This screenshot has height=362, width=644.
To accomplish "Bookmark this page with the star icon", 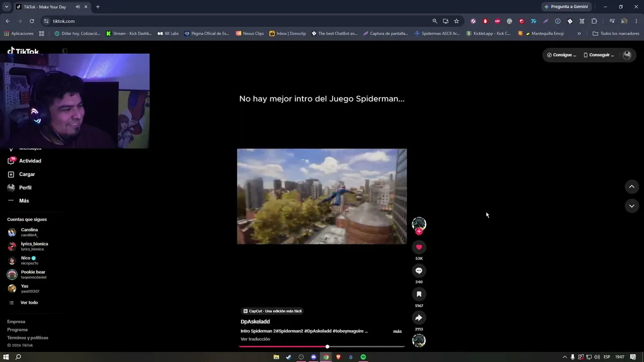I will click(x=456, y=21).
